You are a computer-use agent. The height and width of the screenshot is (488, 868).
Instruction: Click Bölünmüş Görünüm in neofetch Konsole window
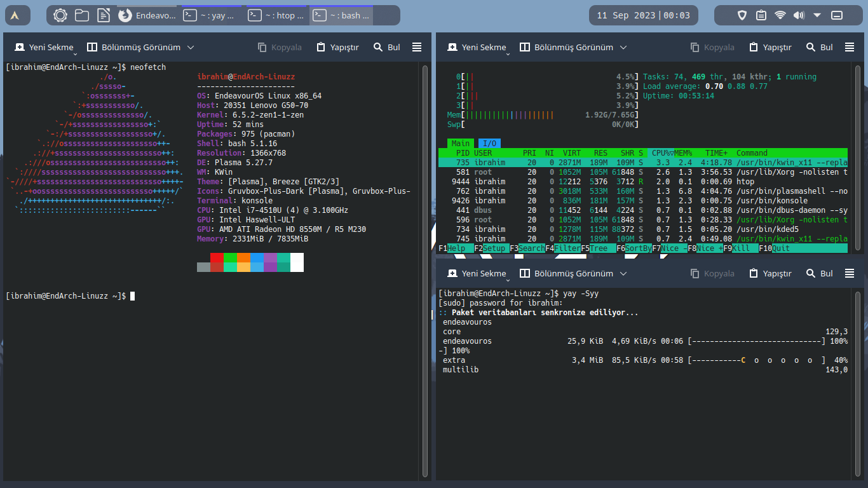tap(134, 47)
